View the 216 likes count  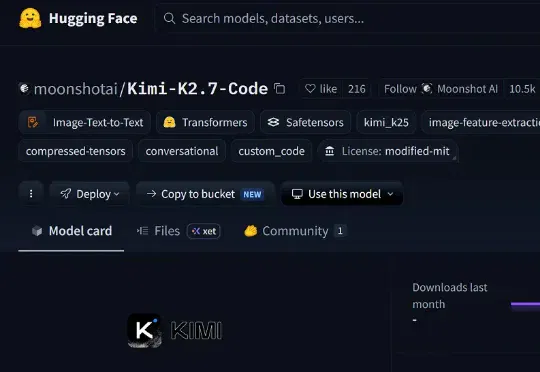356,89
